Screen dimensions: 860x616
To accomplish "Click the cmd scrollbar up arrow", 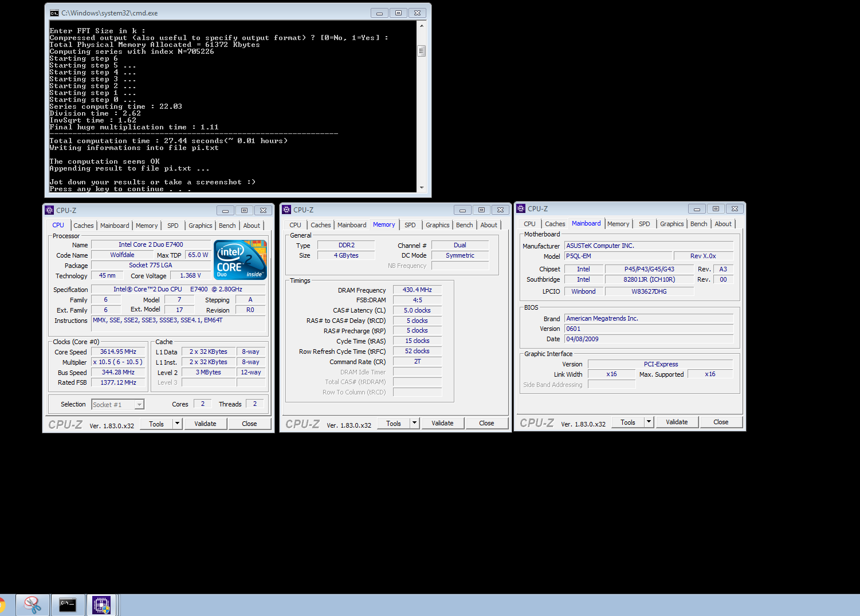I will (x=422, y=26).
